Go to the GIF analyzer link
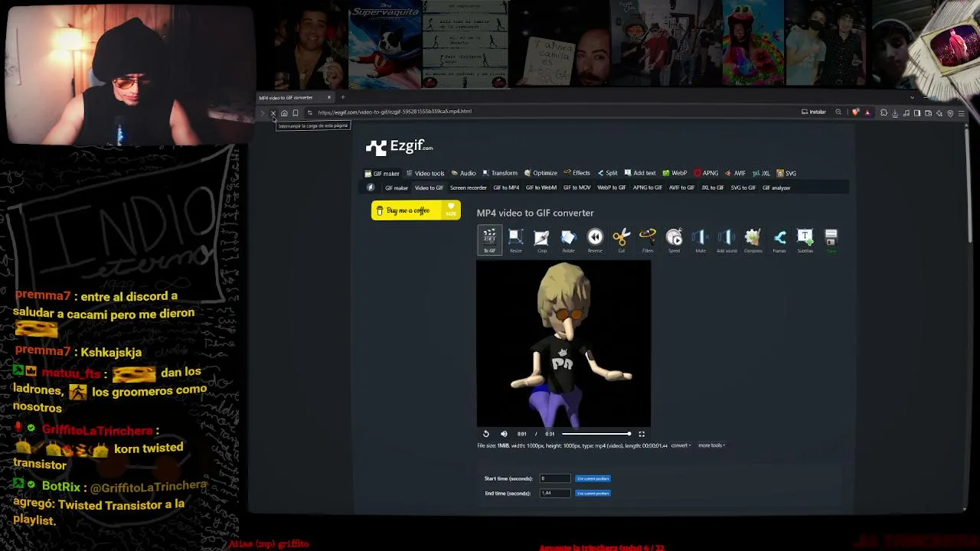This screenshot has width=980, height=551. click(776, 187)
